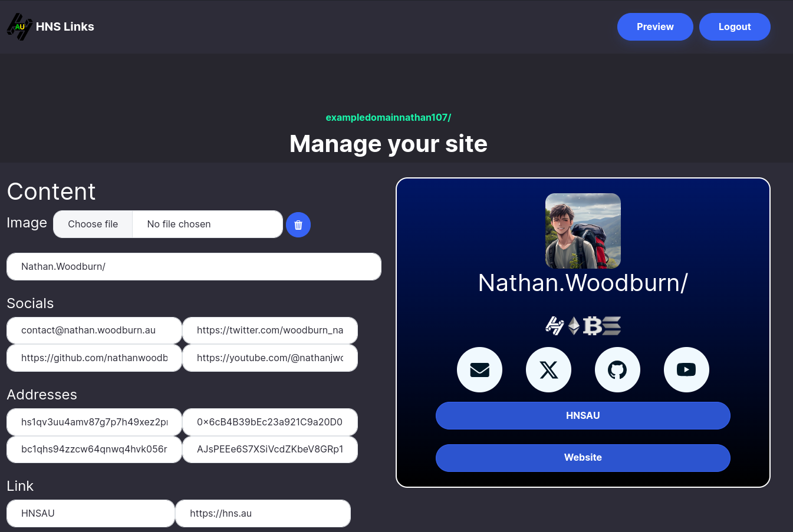Click the YouTube social icon
Screen dimensions: 793x532
point(686,370)
